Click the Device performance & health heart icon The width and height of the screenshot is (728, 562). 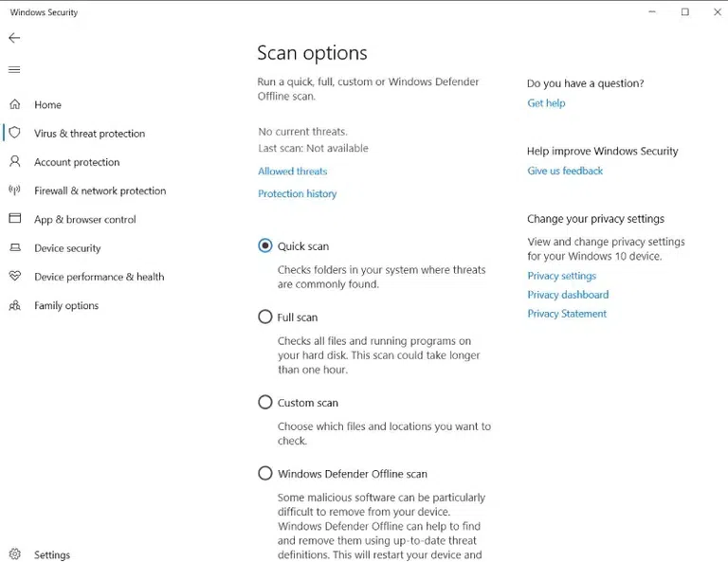[15, 277]
